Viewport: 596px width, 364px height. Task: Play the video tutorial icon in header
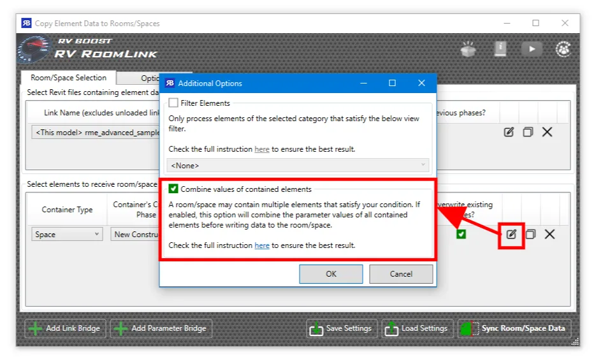532,49
